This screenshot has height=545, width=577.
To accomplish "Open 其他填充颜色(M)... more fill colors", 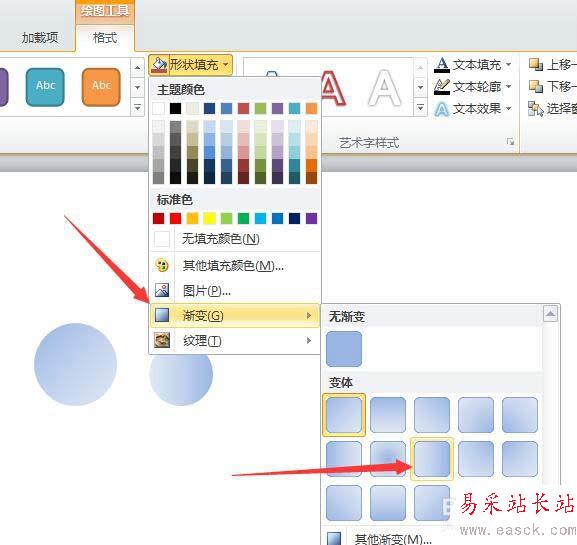I will (235, 265).
